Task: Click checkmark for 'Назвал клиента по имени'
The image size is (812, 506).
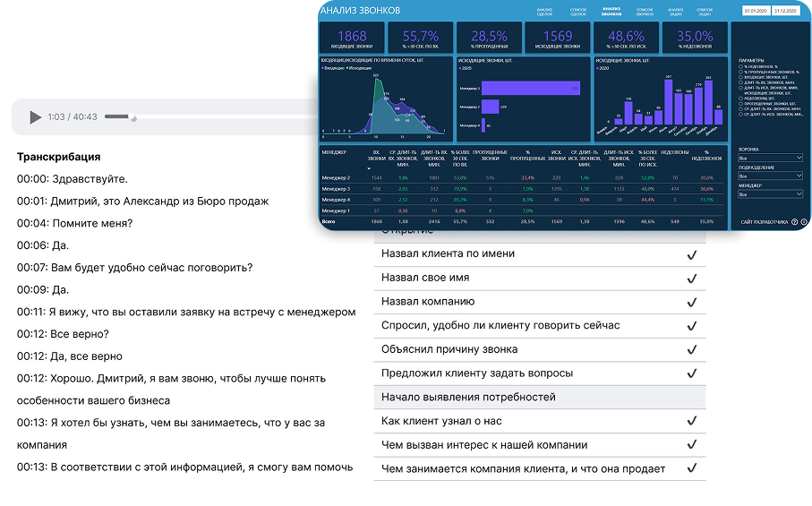Action: tap(691, 255)
